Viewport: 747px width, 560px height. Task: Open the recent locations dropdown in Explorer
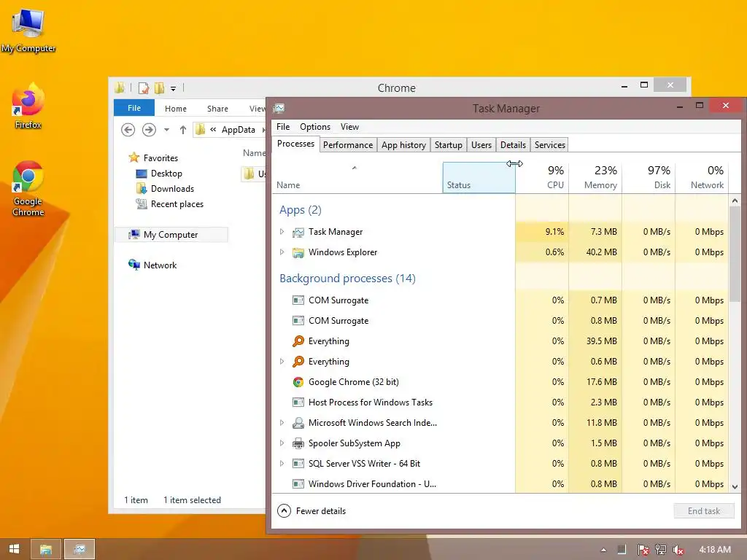click(166, 130)
